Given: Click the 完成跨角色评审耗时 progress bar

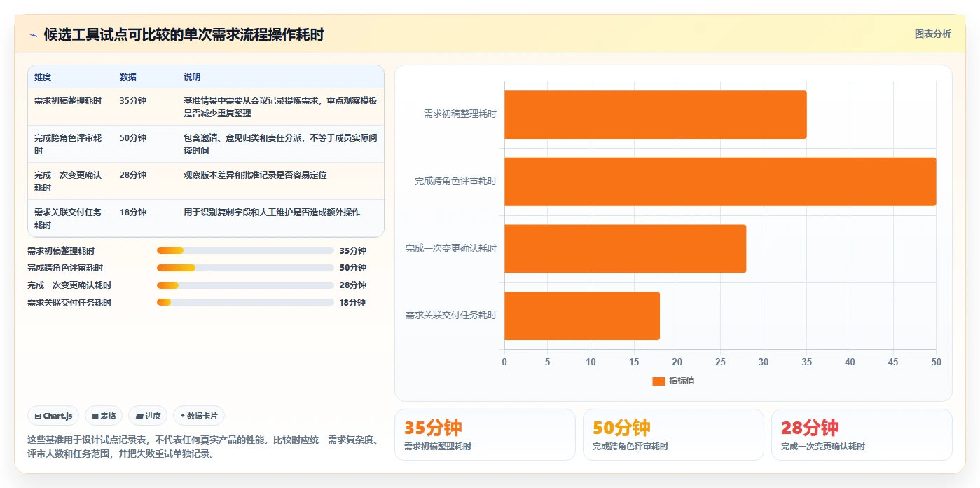Looking at the screenshot, I should [x=245, y=268].
